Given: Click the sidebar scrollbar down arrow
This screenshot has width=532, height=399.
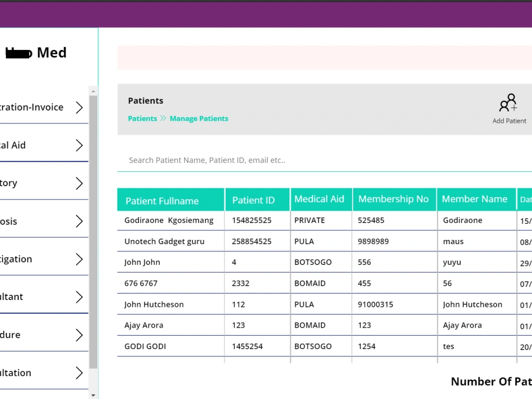Looking at the screenshot, I should [x=93, y=395].
